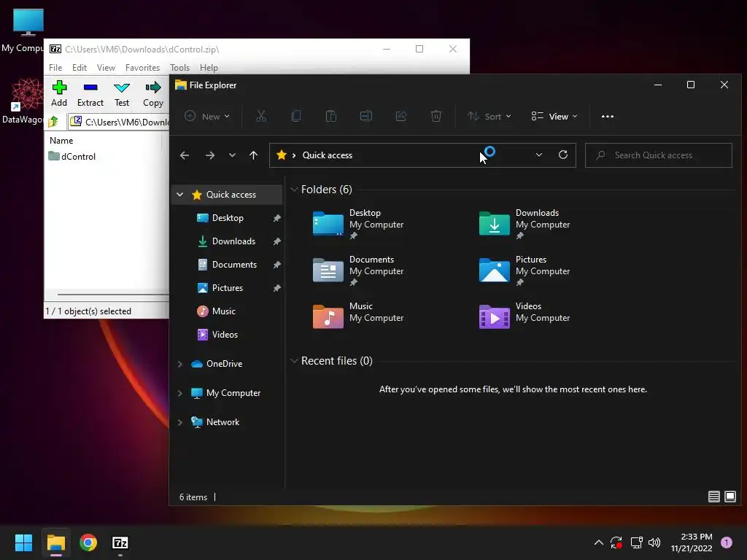The width and height of the screenshot is (747, 560).
Task: Go forward in File Explorer
Action: coord(209,155)
